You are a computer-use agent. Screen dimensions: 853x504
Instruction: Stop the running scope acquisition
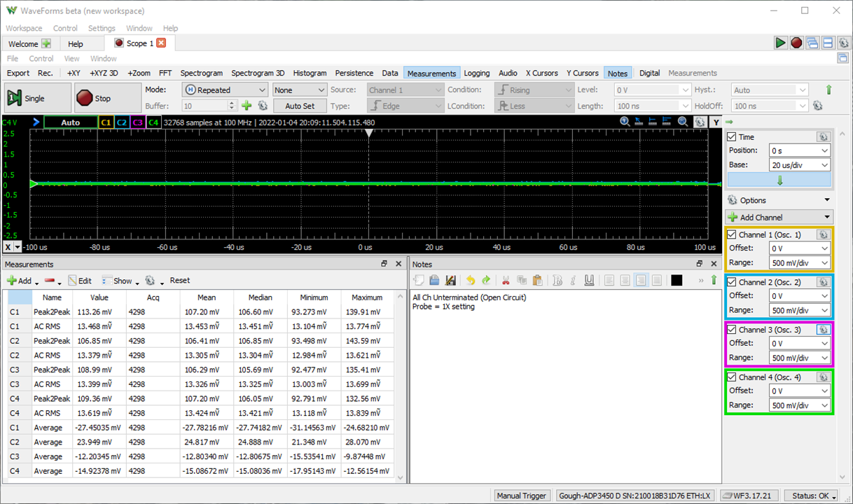point(106,99)
